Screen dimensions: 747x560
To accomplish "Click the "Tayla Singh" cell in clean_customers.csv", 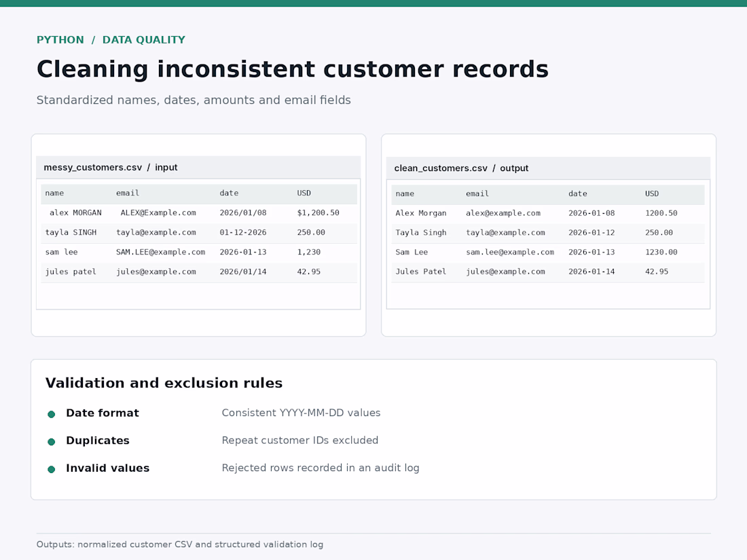I will (421, 232).
